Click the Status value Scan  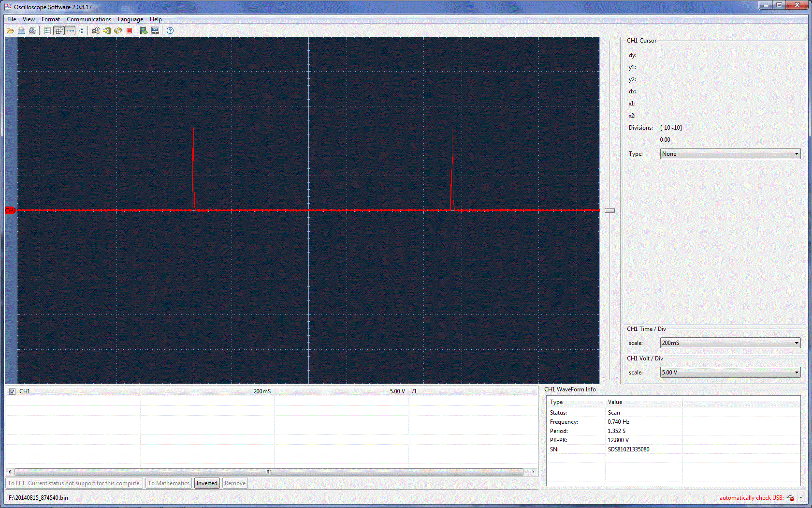(614, 413)
